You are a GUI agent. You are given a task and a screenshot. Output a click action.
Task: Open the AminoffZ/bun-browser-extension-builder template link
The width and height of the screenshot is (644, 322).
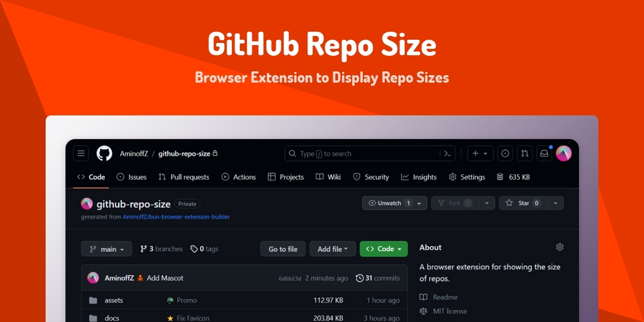click(176, 217)
